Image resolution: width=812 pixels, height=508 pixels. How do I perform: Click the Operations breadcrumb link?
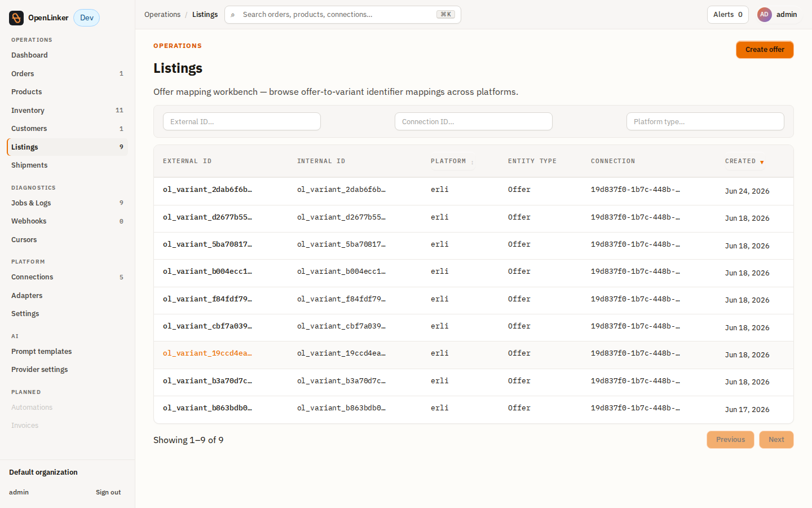[162, 15]
